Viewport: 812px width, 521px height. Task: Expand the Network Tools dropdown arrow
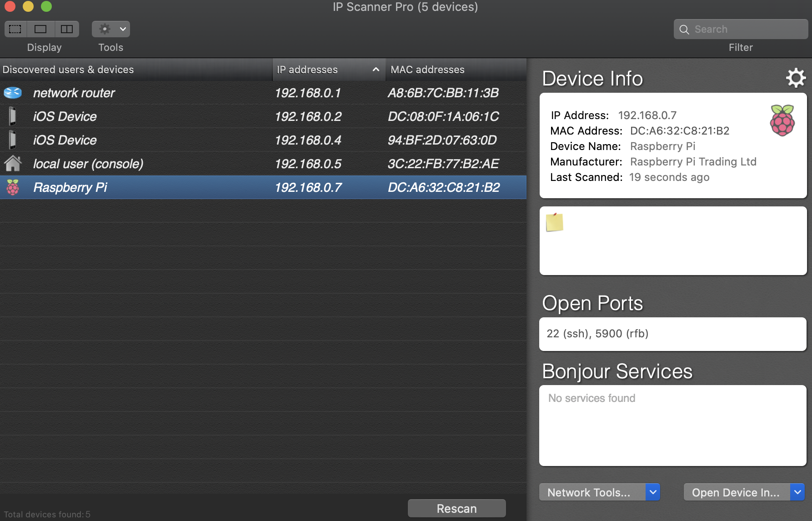pyautogui.click(x=653, y=492)
